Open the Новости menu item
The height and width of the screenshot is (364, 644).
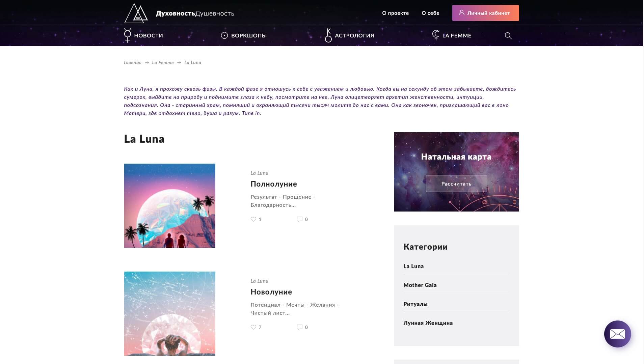pyautogui.click(x=149, y=35)
